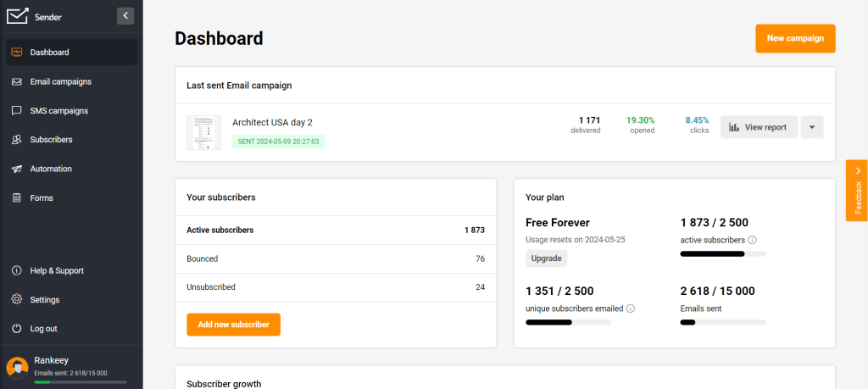Click the SMS campaigns chat bubble icon
This screenshot has width=868, height=389.
tap(17, 110)
